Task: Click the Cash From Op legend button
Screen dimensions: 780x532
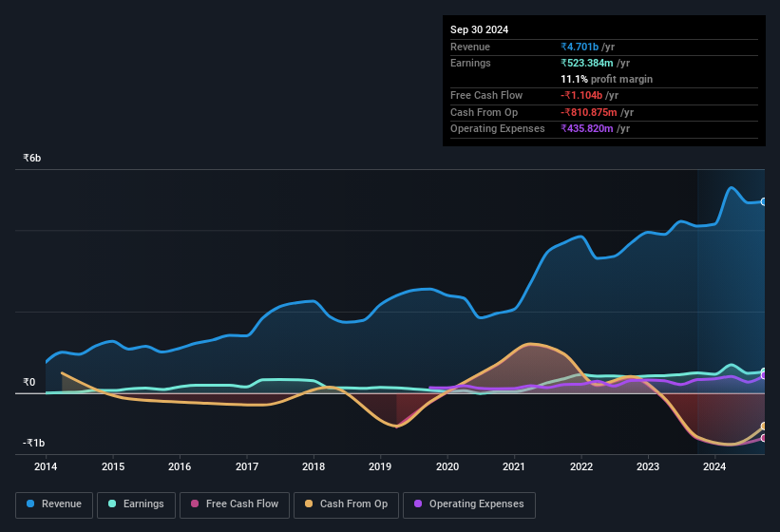Action: coord(348,503)
